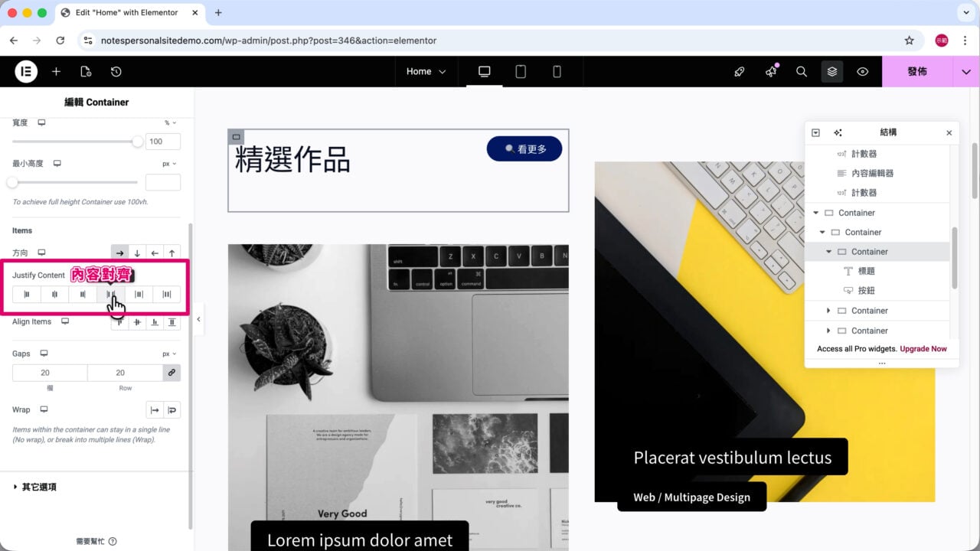Click the 最小高度 slider handle
The width and height of the screenshot is (980, 551).
(x=12, y=182)
